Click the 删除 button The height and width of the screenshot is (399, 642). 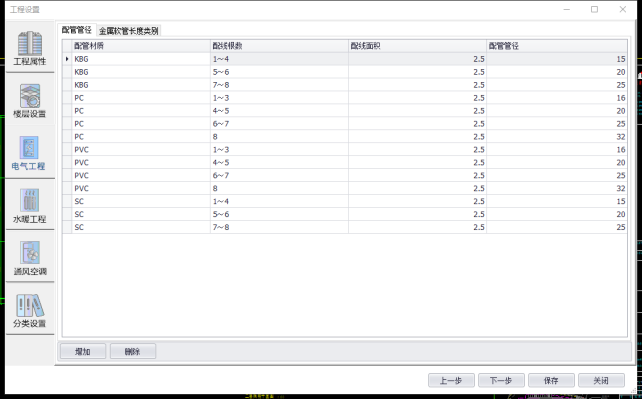click(x=133, y=351)
